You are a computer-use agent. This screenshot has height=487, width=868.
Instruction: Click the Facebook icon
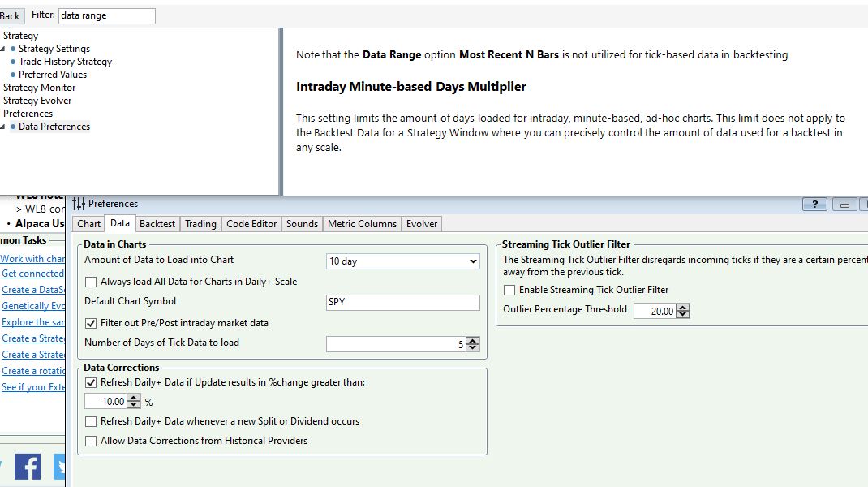coord(27,467)
